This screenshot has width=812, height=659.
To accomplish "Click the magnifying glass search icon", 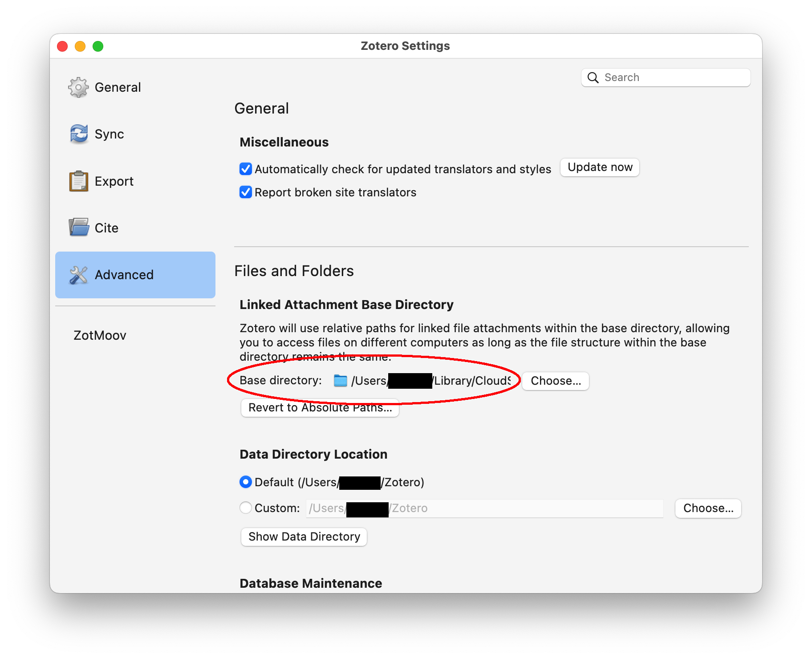I will [x=593, y=77].
